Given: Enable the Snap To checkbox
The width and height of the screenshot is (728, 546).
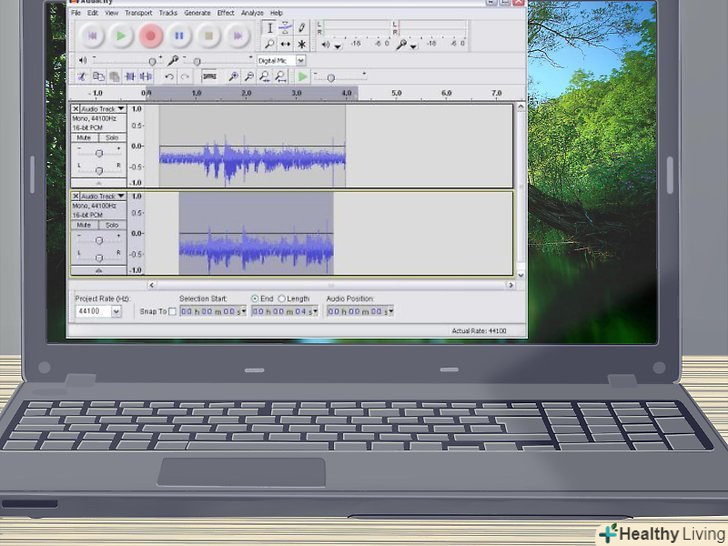Looking at the screenshot, I should point(172,312).
